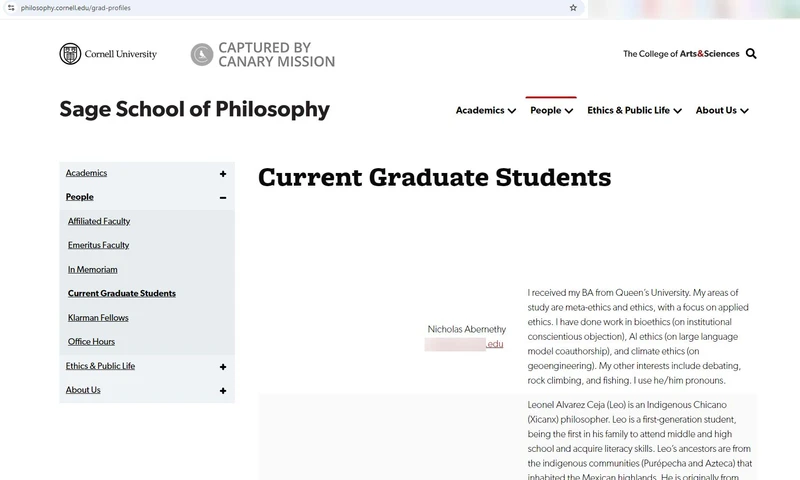This screenshot has height=480, width=800.
Task: Open The College of Arts & Sciences link
Action: pos(681,54)
